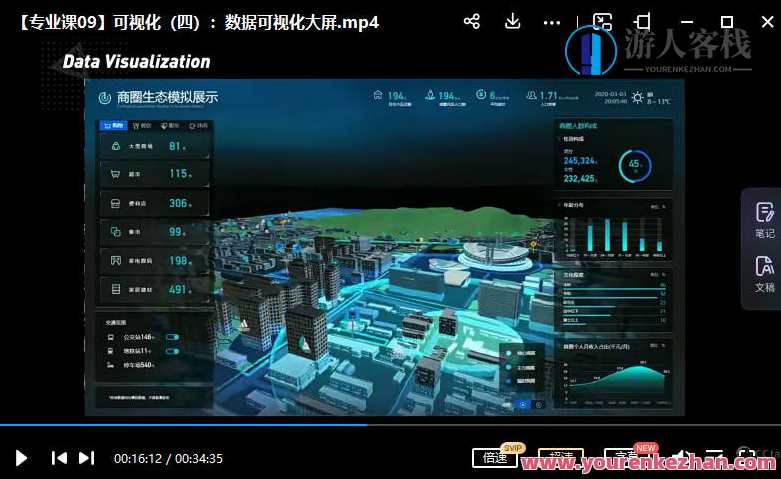Click the adidas logo marker on building
The height and width of the screenshot is (479, 781).
tap(244, 325)
